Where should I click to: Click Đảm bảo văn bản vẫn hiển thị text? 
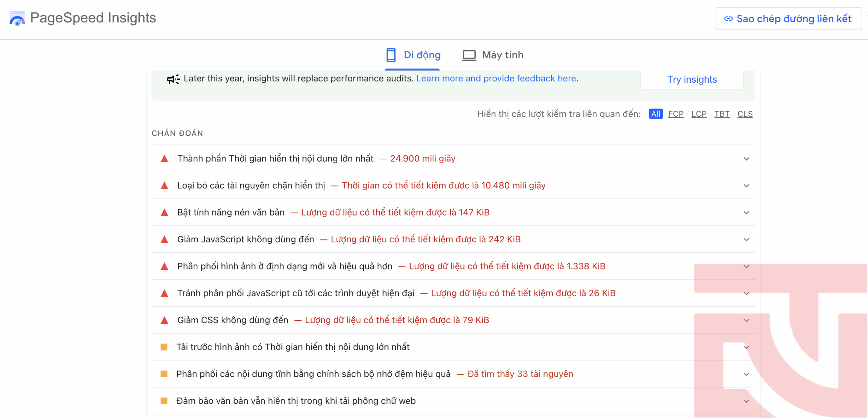(296, 401)
